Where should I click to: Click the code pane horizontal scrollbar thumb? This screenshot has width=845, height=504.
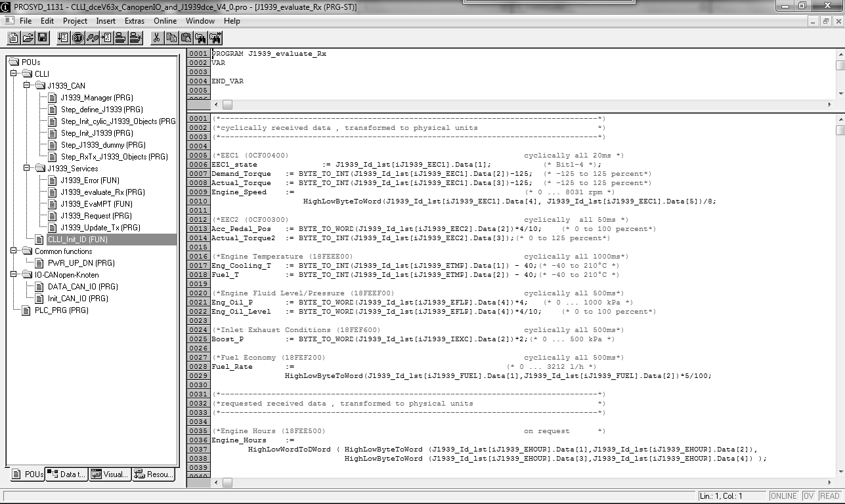pos(227,483)
